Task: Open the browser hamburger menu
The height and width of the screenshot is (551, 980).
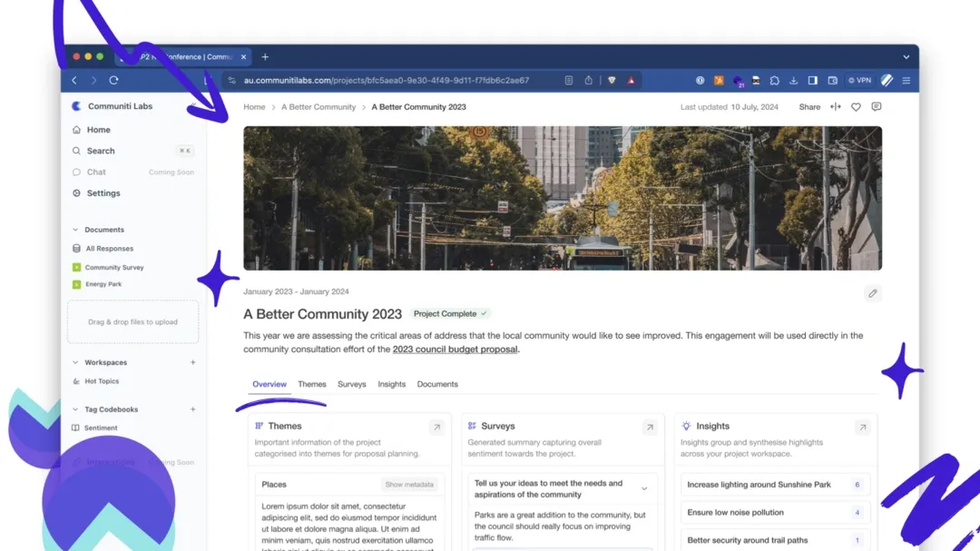Action: coord(906,80)
